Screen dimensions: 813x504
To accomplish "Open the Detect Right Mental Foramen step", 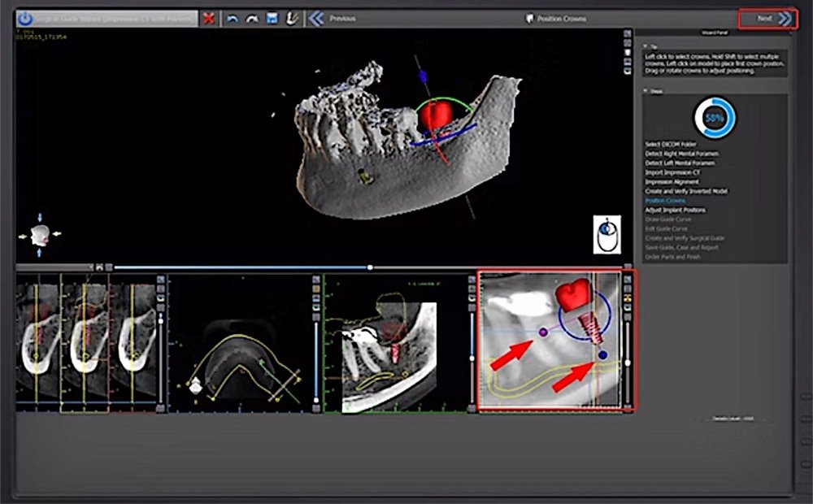I will 682,154.
